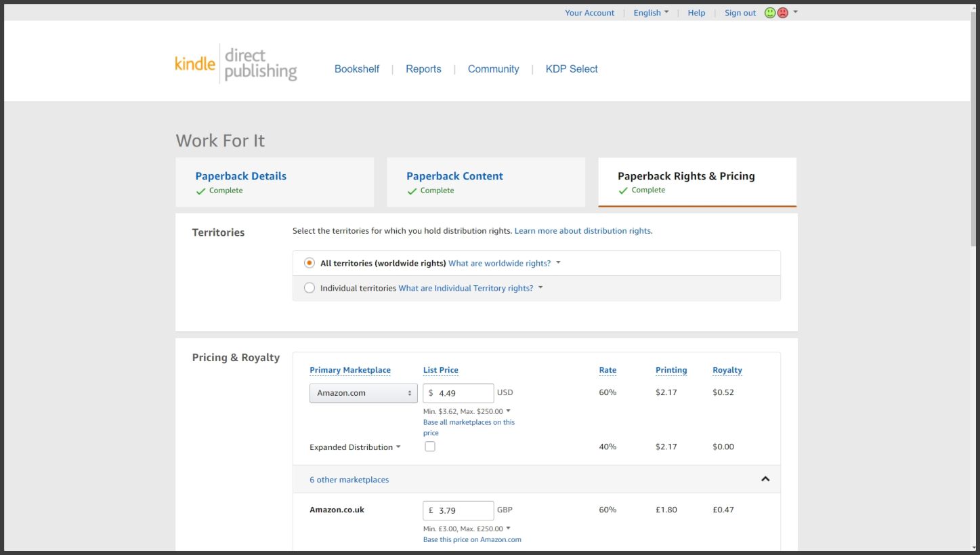Viewport: 980px width, 555px height.
Task: Click the USD list price input field
Action: (464, 393)
